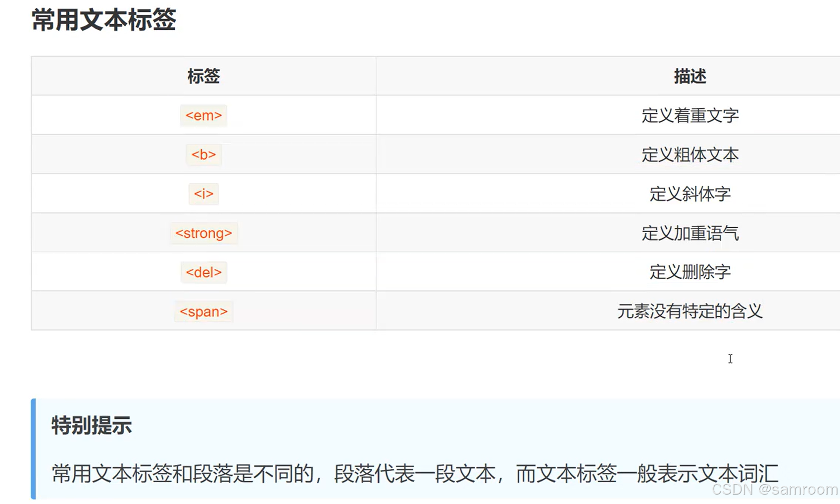The height and width of the screenshot is (504, 840).
Task: Select the <b> tag code
Action: coord(203,154)
